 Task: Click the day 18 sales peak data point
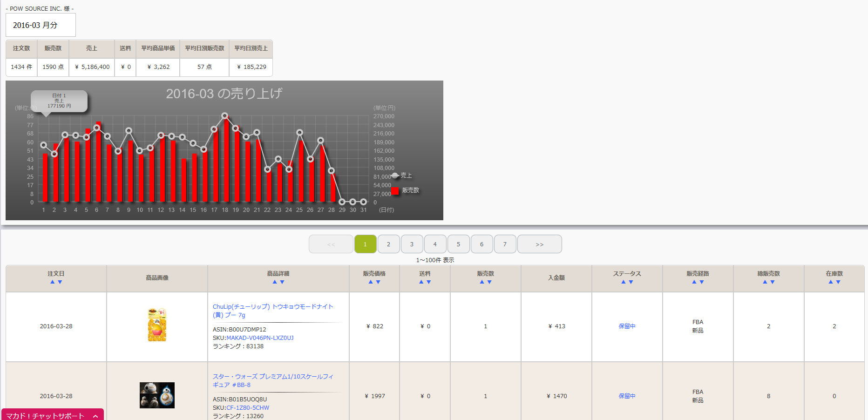click(225, 115)
